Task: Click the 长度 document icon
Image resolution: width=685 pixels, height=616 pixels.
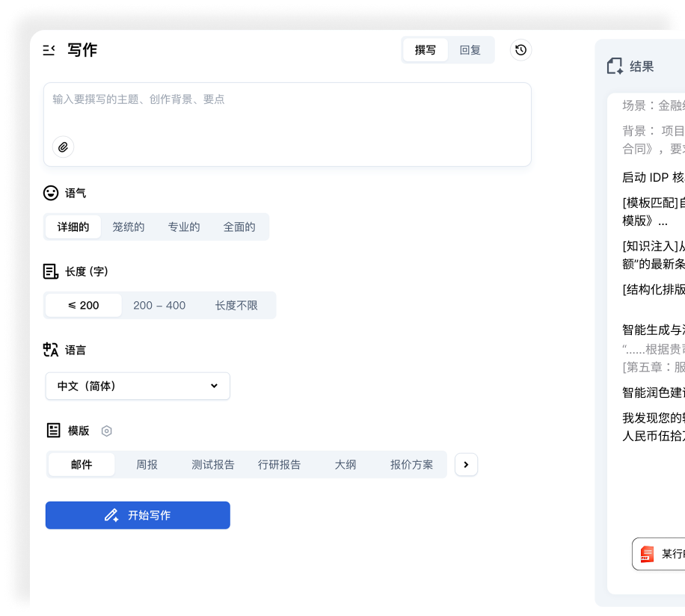Action: coord(51,271)
